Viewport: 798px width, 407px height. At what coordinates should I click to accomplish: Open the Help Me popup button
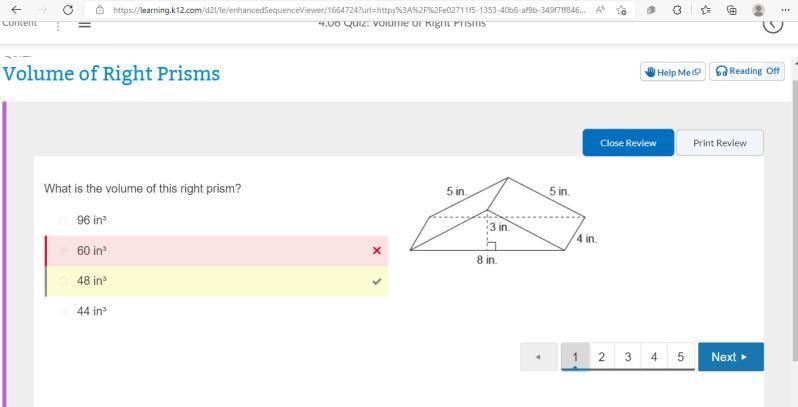point(673,72)
